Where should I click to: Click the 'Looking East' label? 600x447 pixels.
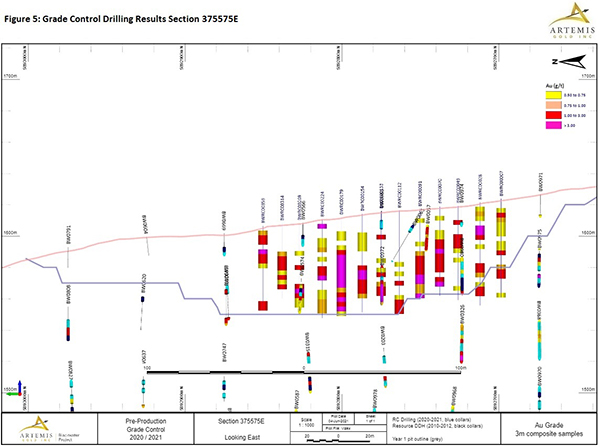[x=242, y=437]
